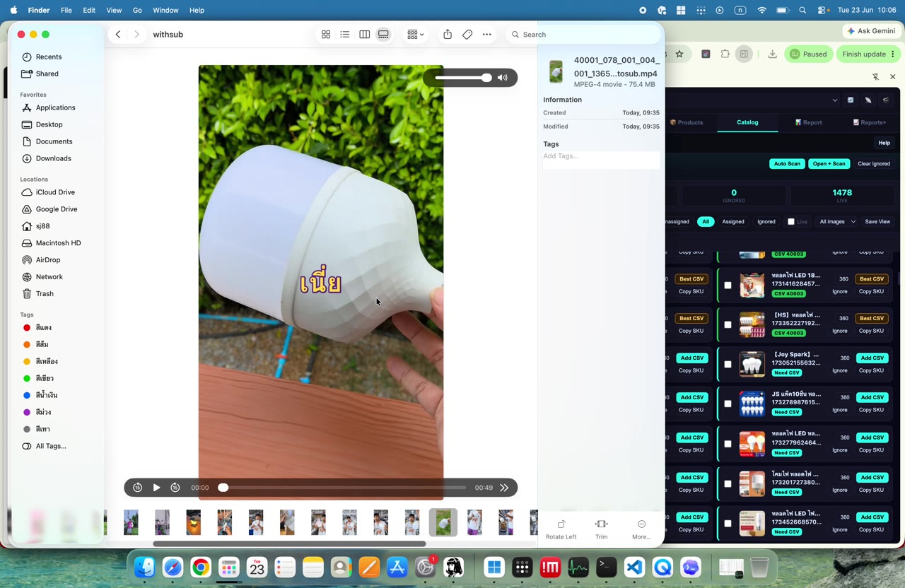Open Visual Studio Code from the Dock
This screenshot has width=905, height=588.
[634, 568]
